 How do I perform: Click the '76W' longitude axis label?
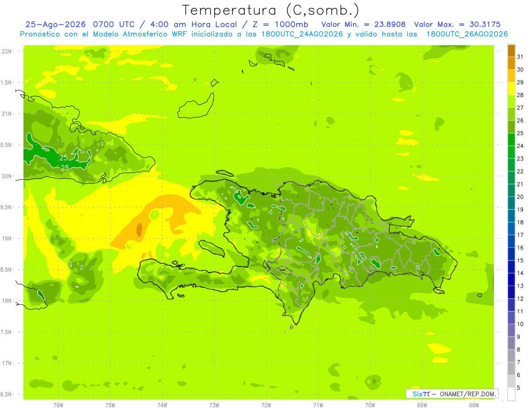58,405
